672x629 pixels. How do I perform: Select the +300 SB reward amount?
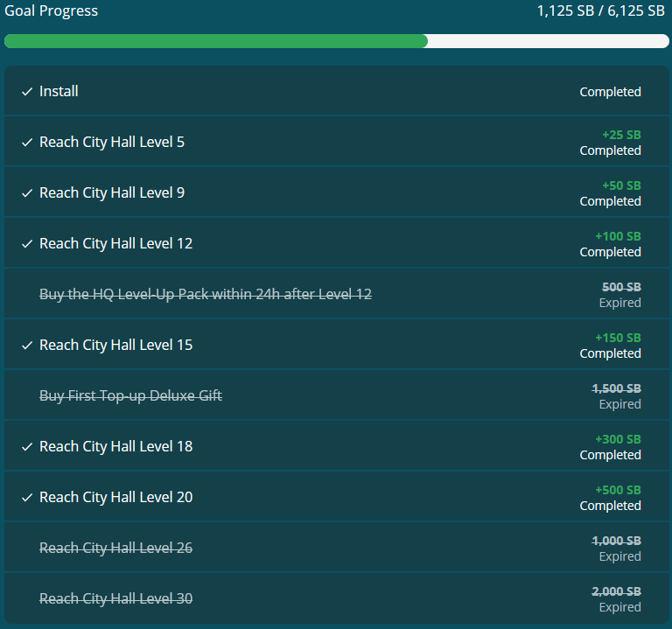click(x=621, y=439)
